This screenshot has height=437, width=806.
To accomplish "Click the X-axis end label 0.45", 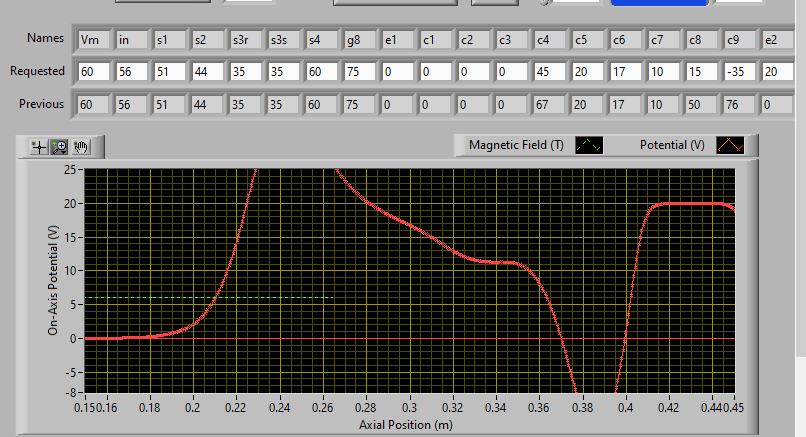I will tap(734, 408).
